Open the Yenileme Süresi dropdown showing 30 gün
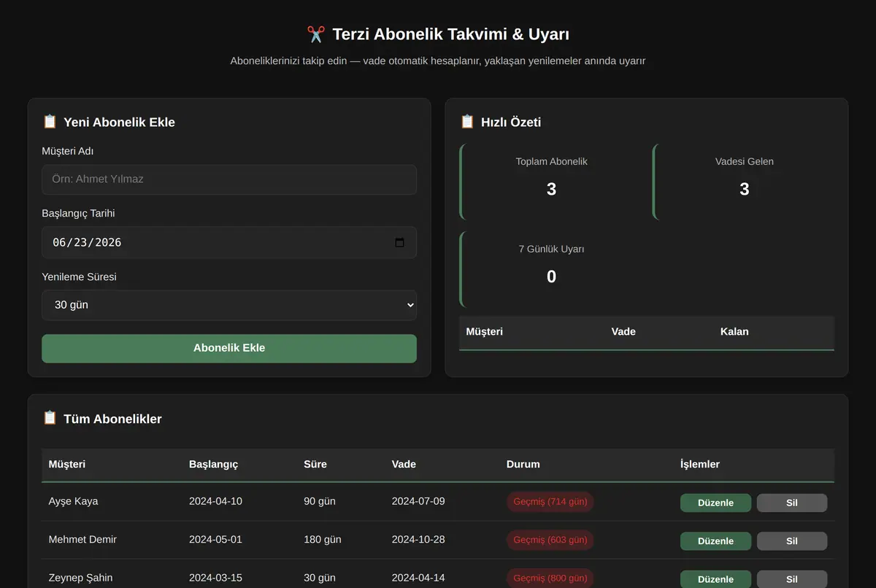 tap(229, 305)
